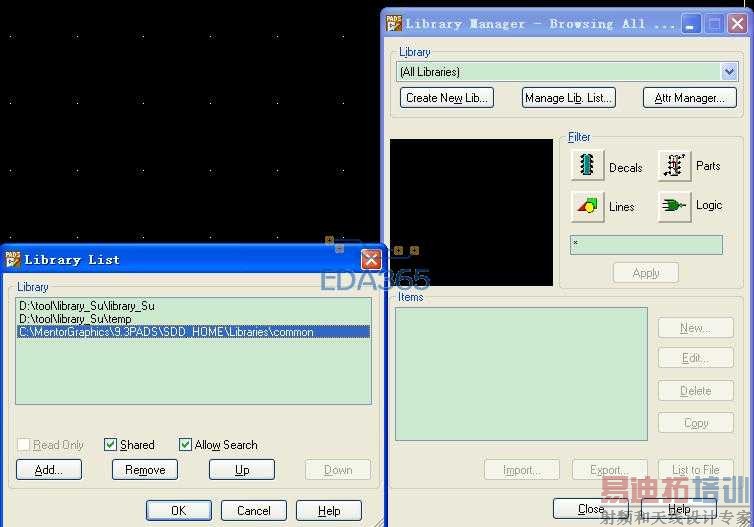Click the PADS icon in Library Manager title bar
This screenshot has height=527, width=754.
[394, 23]
